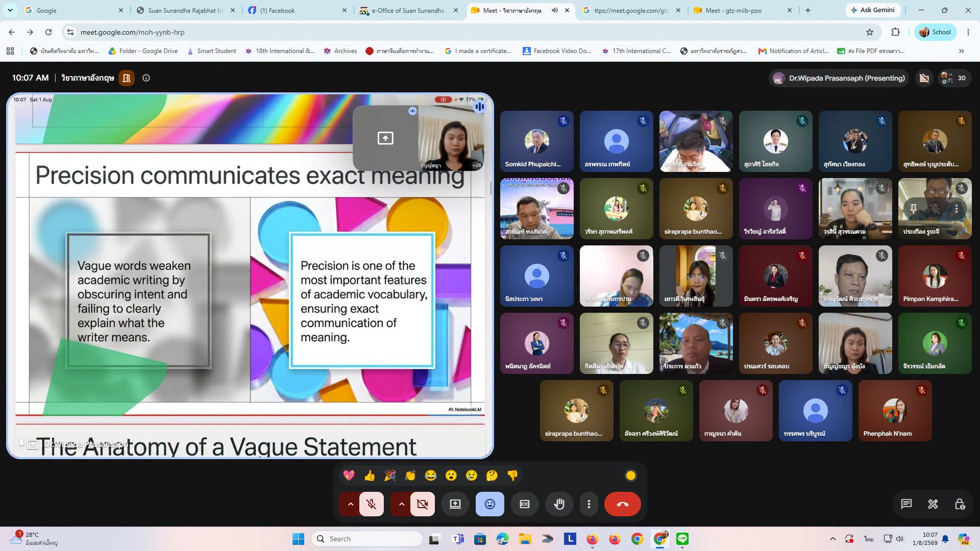
Task: Click the present screen button
Action: click(x=455, y=504)
